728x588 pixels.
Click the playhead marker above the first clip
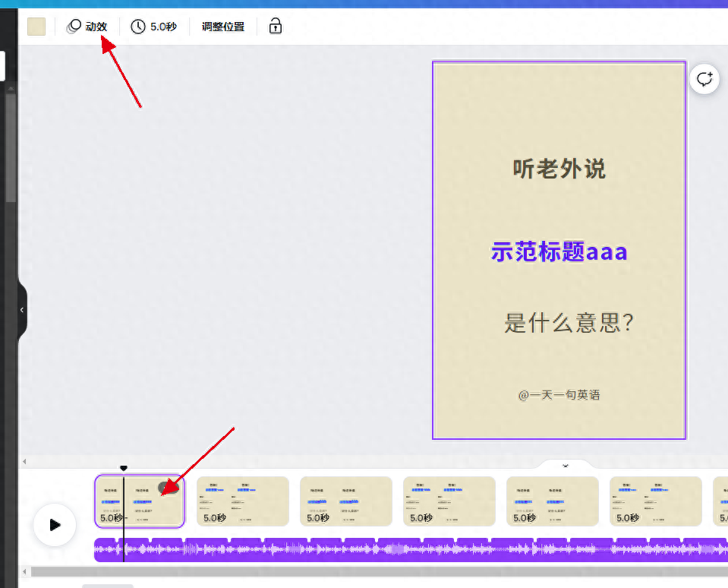pos(124,468)
